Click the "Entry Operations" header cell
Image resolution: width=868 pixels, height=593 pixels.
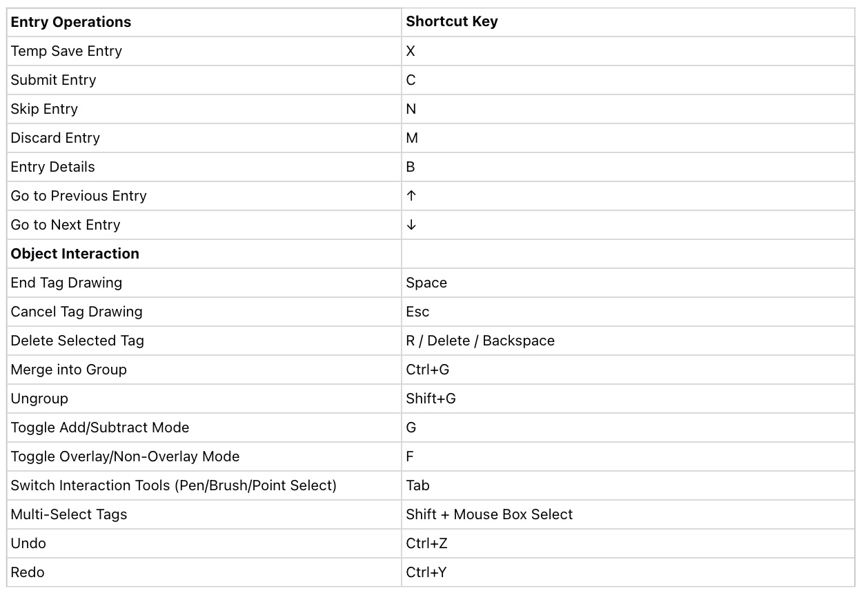[70, 22]
